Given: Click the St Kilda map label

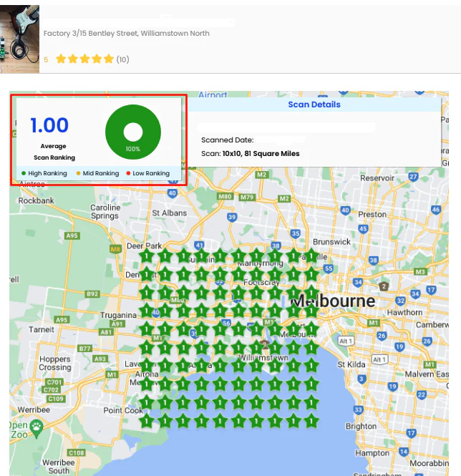Looking at the screenshot, I should [x=351, y=364].
